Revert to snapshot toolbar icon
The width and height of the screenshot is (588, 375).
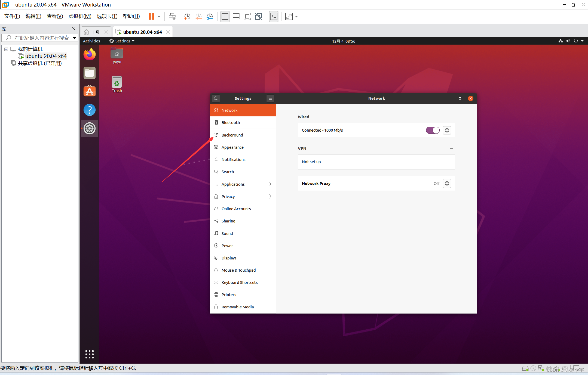198,17
